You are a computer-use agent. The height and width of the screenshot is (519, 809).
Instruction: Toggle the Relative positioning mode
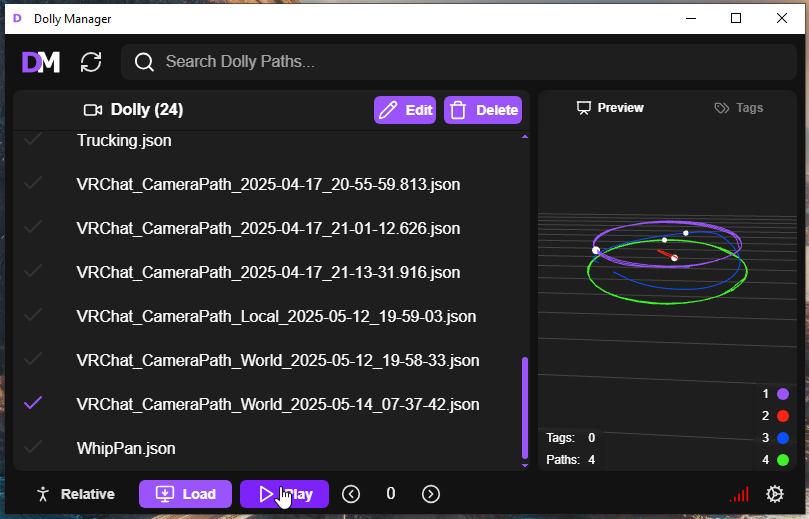coord(74,494)
